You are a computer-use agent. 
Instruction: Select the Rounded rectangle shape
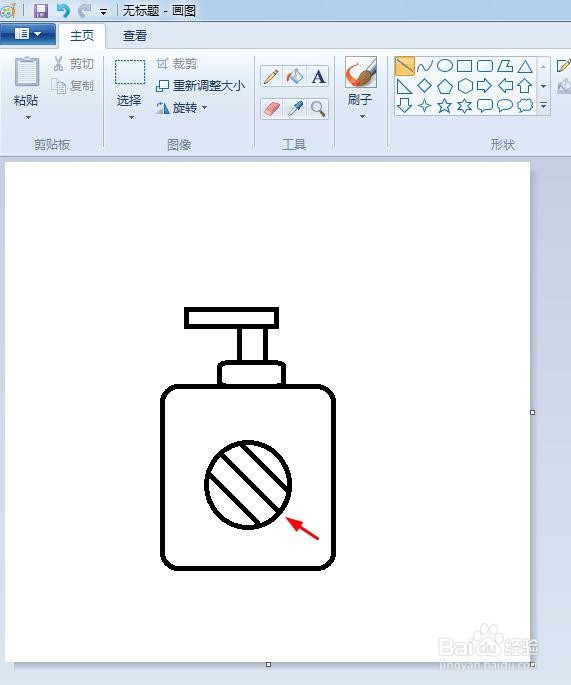484,66
